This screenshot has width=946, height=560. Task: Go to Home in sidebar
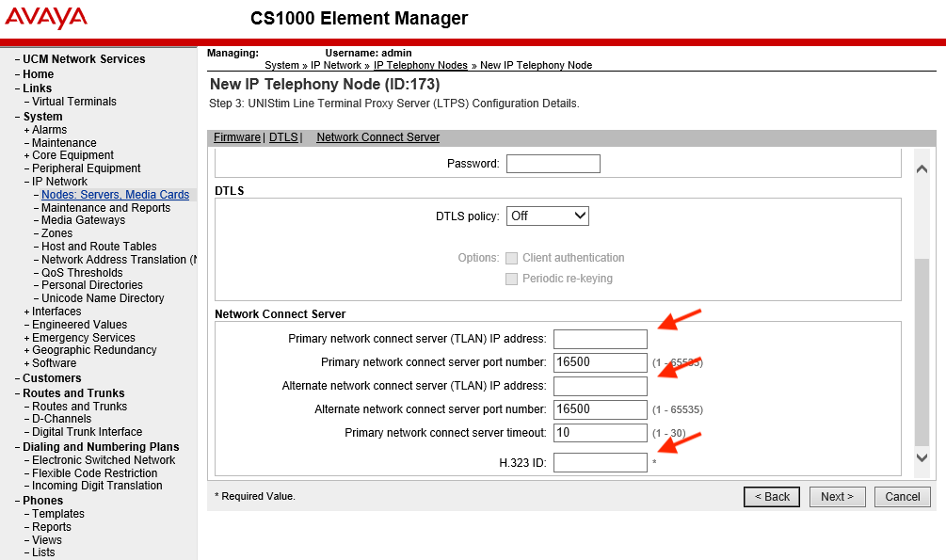(38, 74)
